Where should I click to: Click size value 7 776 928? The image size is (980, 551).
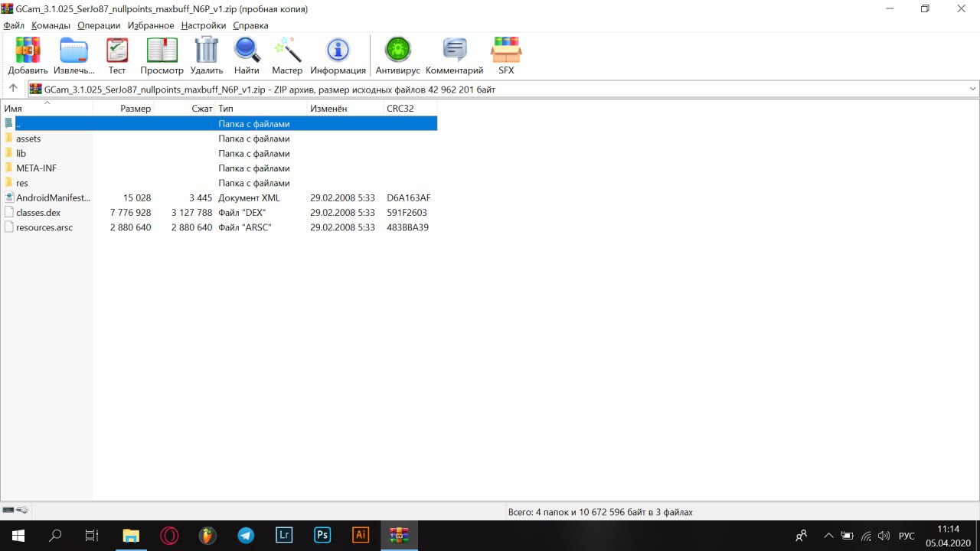coord(131,213)
